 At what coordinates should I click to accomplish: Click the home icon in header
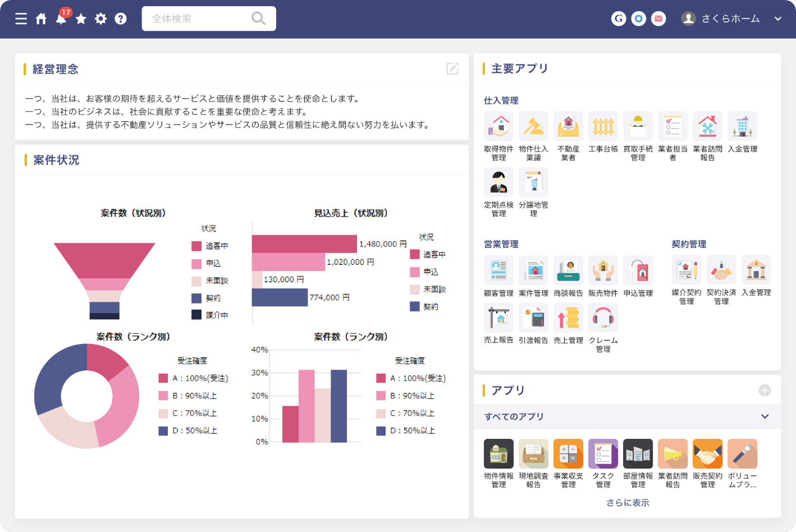41,19
